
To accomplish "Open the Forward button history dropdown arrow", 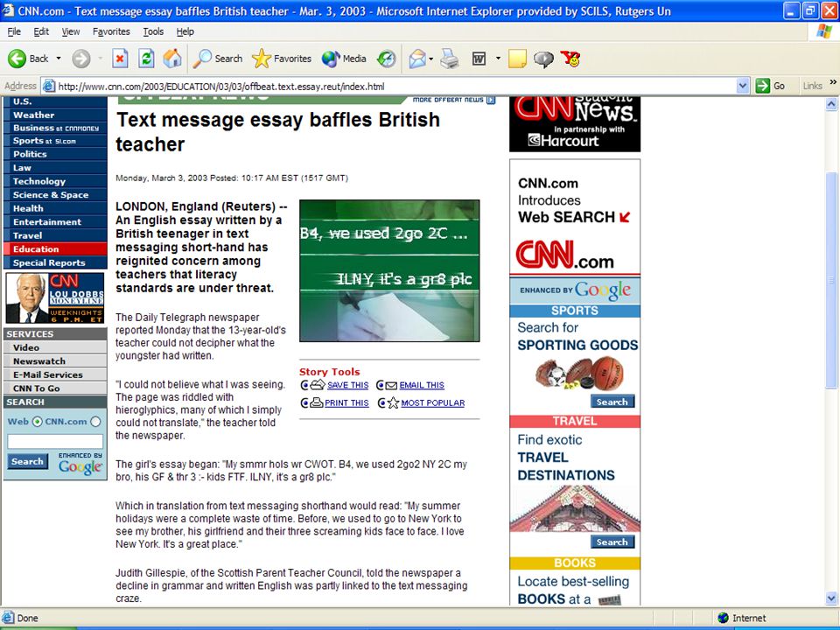I will click(100, 59).
